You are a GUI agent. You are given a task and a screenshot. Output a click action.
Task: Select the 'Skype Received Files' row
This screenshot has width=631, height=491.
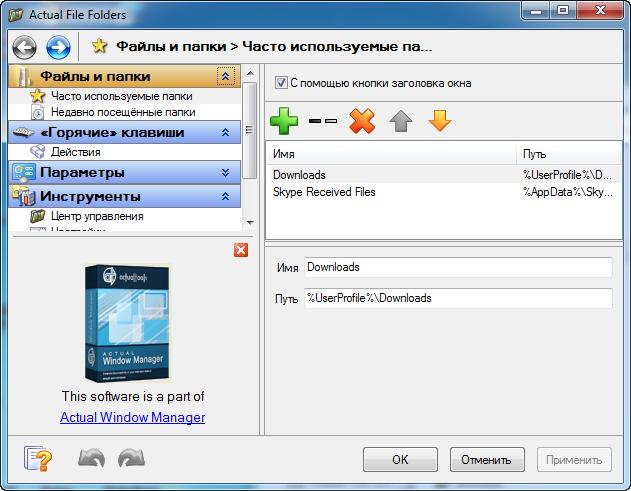(443, 192)
